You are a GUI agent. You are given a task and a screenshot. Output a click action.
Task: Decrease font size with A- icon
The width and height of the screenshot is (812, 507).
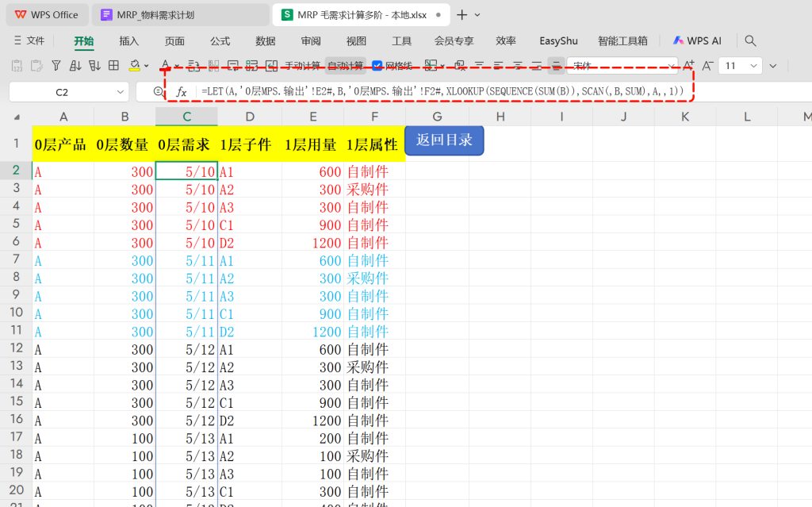click(708, 65)
